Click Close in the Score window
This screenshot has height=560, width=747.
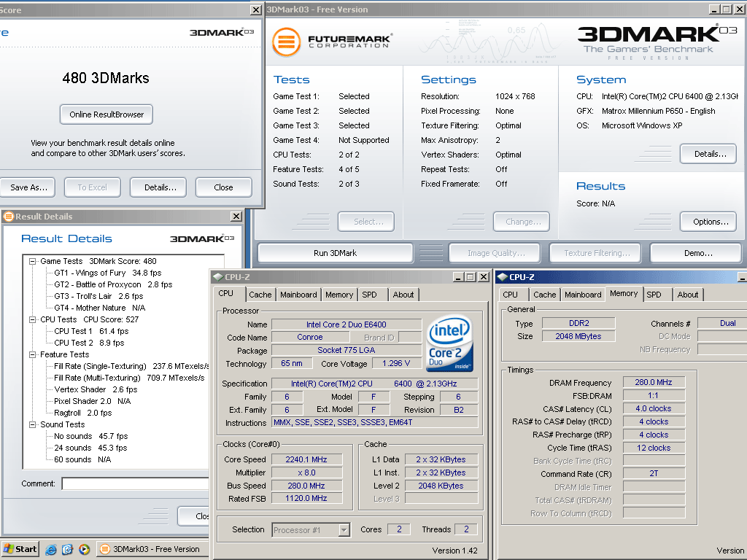223,187
